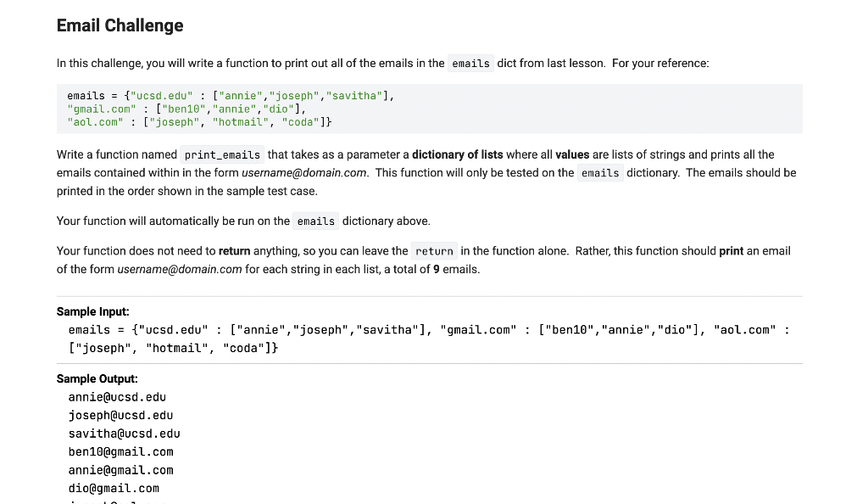Click the 'emails' code after 'only be tested on the'

tap(600, 173)
